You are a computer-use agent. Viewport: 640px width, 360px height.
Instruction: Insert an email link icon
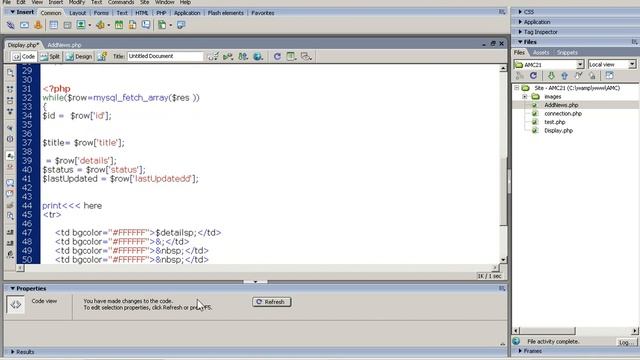24,25
